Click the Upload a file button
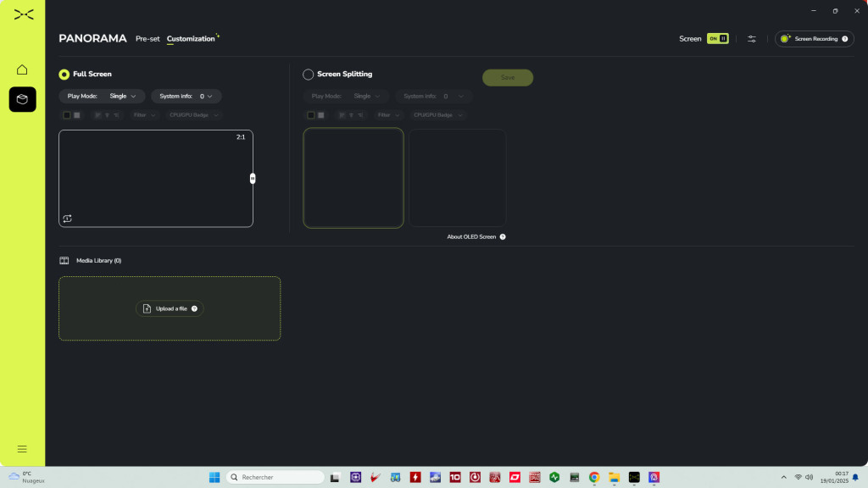The height and width of the screenshot is (488, 868). 170,309
